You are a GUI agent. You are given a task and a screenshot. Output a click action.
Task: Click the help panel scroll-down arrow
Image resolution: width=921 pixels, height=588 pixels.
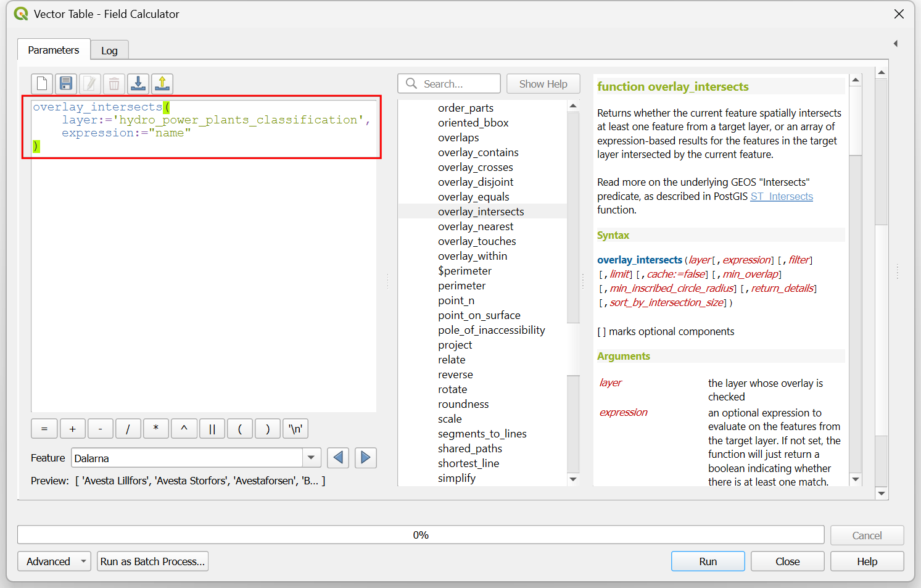click(855, 479)
